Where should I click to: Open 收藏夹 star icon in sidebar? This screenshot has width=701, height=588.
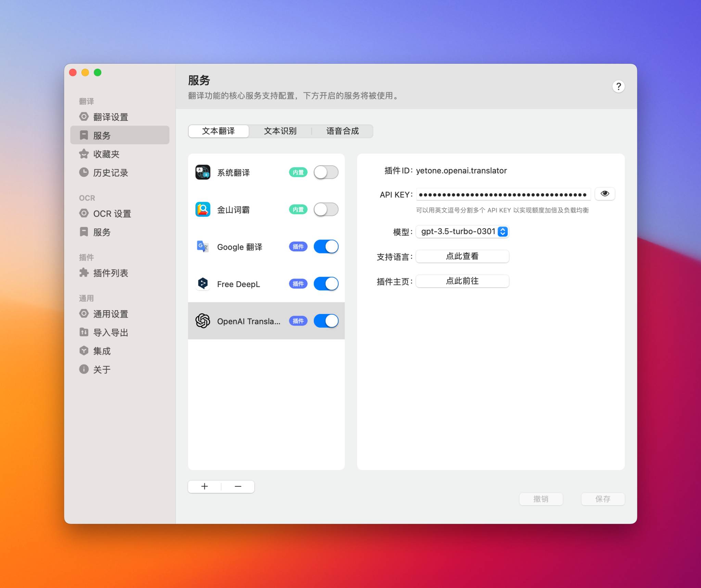84,154
